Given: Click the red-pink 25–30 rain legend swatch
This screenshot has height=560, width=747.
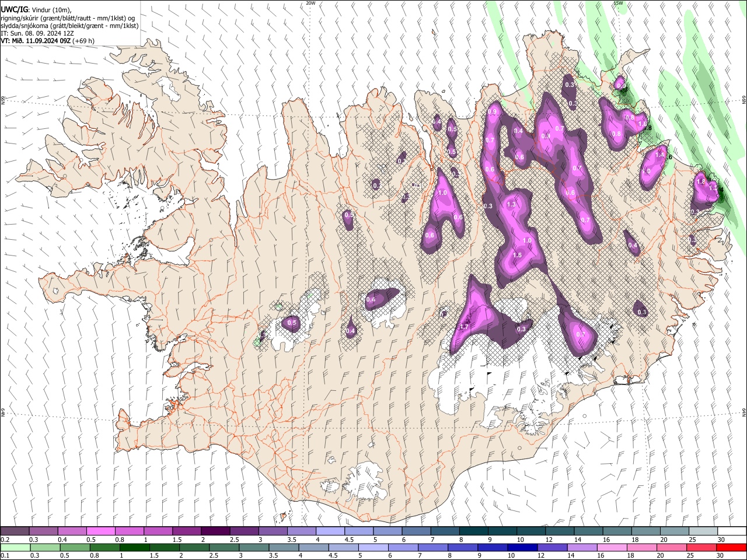Looking at the screenshot, I should [701, 547].
